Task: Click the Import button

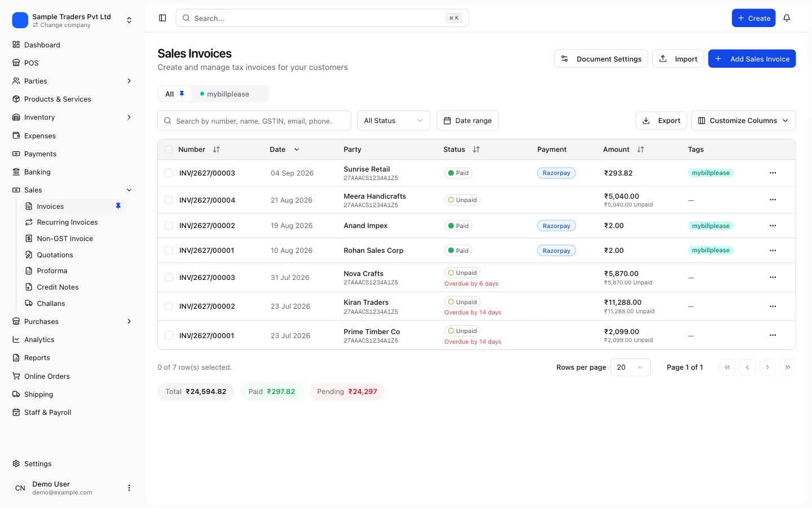Action: [678, 59]
